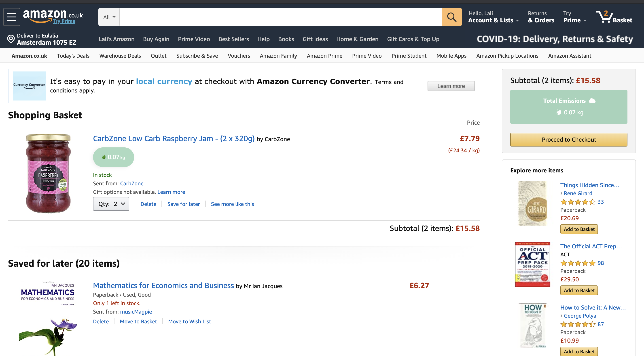Click Move to Basket for Mathematics book
644x356 pixels.
pos(138,321)
